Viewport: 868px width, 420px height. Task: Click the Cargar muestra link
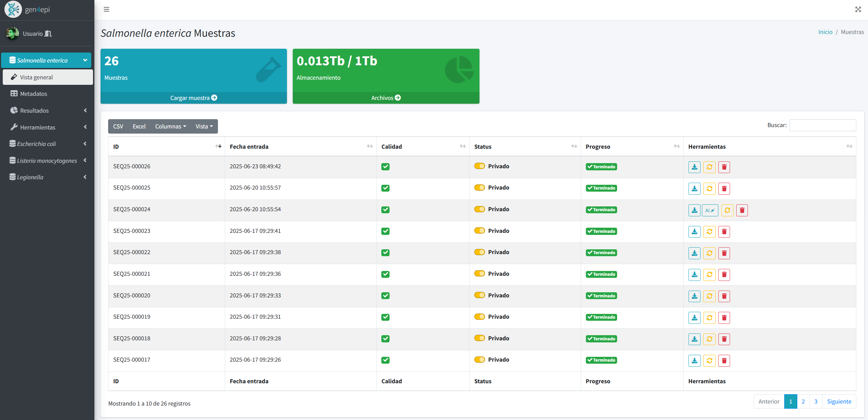[x=194, y=98]
